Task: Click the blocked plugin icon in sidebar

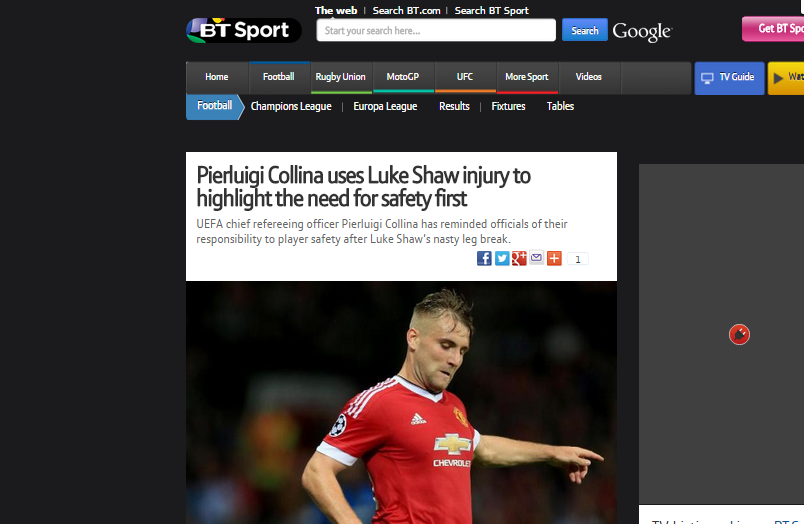Action: point(739,335)
